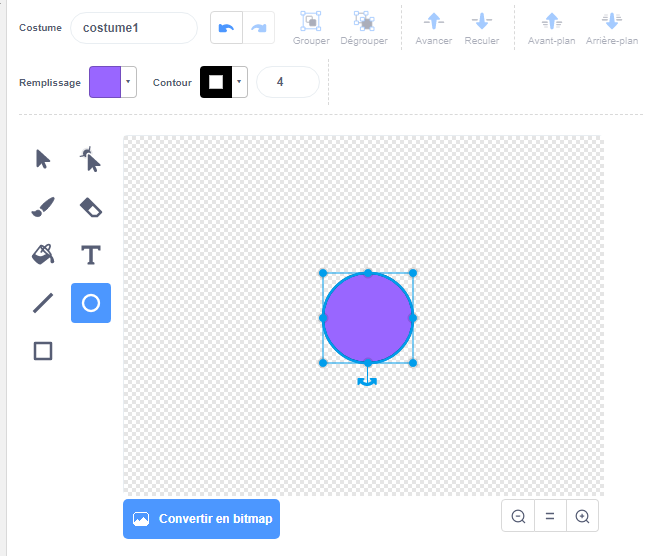Click the costume name field
This screenshot has width=646, height=556.
coord(133,28)
